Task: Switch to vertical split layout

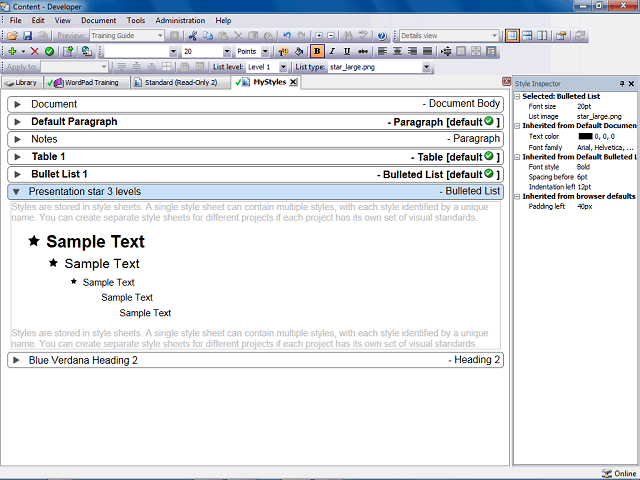Action: [542, 36]
